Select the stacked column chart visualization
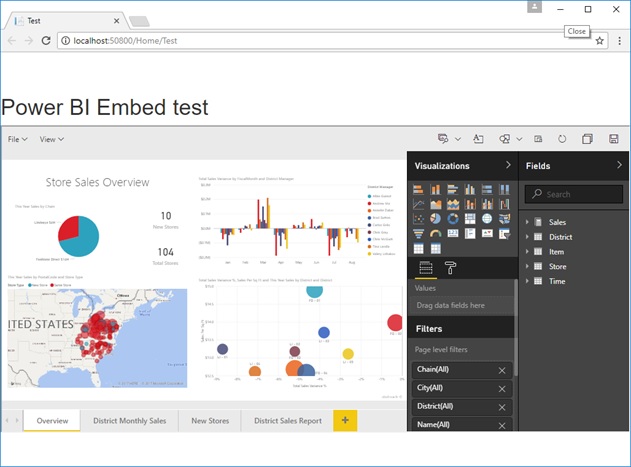This screenshot has width=631, height=467. (436, 189)
